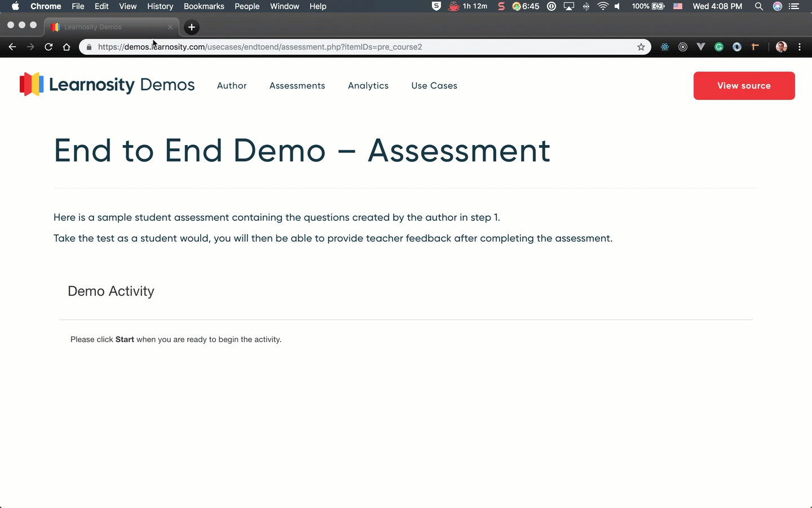812x508 pixels.
Task: Open the Grammarly extension
Action: point(719,47)
